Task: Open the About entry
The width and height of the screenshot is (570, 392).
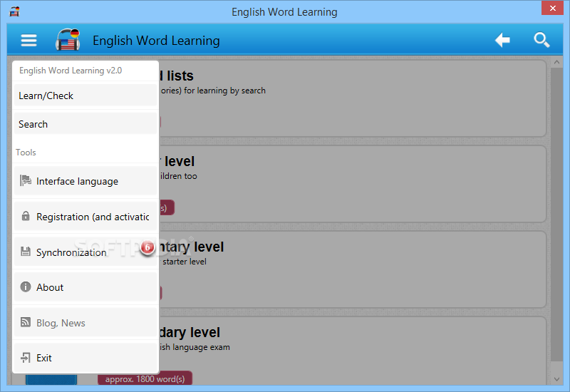Action: point(85,287)
